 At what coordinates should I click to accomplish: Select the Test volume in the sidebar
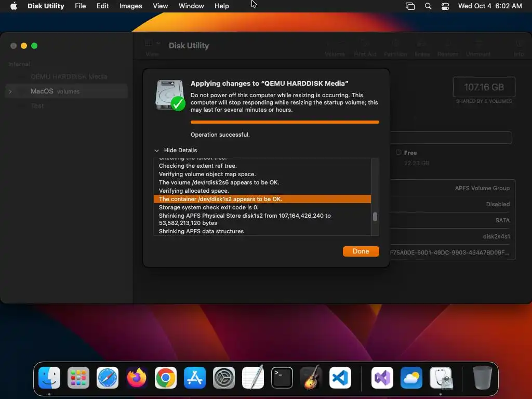(37, 106)
